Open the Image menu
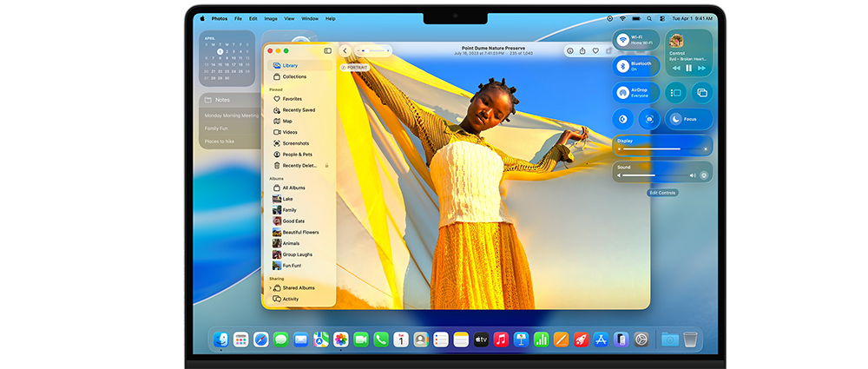The width and height of the screenshot is (868, 369). tap(271, 18)
